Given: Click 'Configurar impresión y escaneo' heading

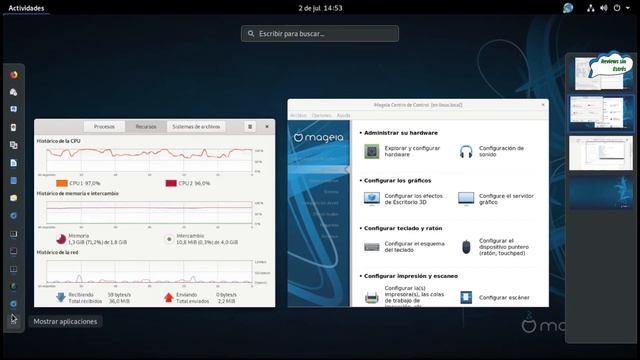Looking at the screenshot, I should click(x=411, y=276).
